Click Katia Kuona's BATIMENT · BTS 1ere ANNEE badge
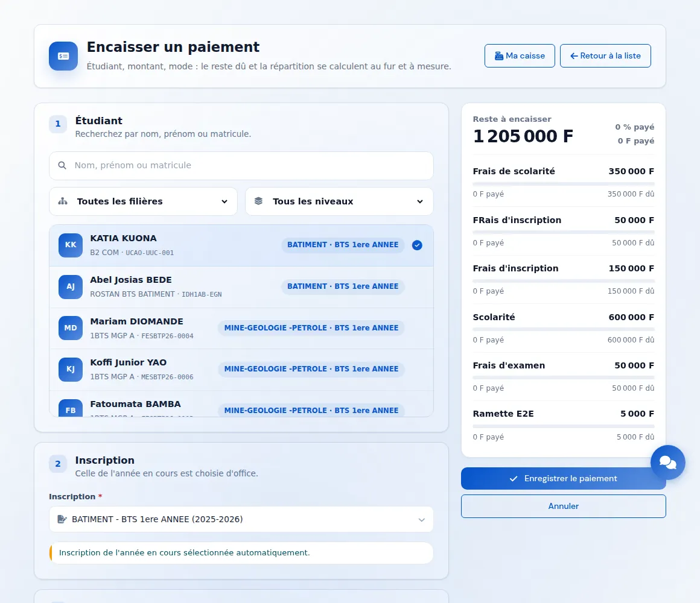 tap(343, 245)
